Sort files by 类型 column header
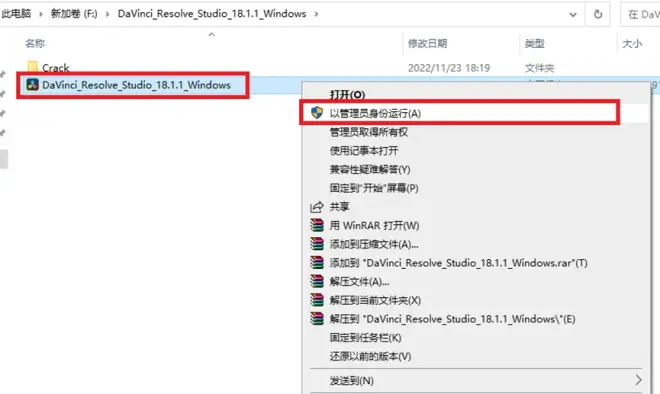 pyautogui.click(x=534, y=43)
